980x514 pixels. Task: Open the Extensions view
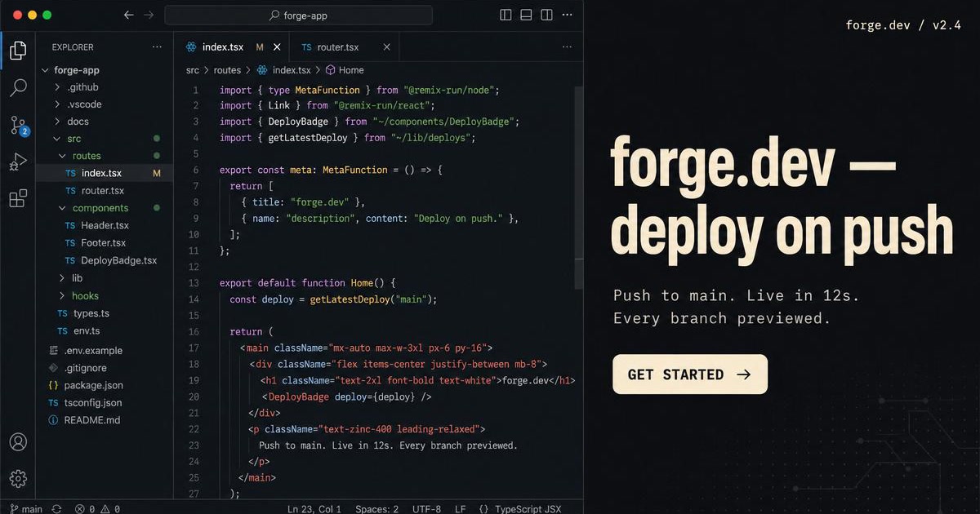coord(18,198)
